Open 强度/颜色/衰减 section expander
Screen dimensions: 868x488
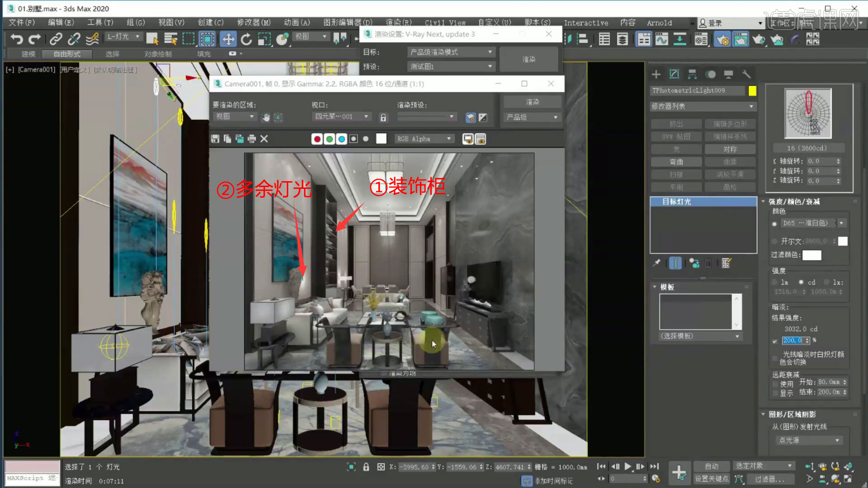coord(764,202)
